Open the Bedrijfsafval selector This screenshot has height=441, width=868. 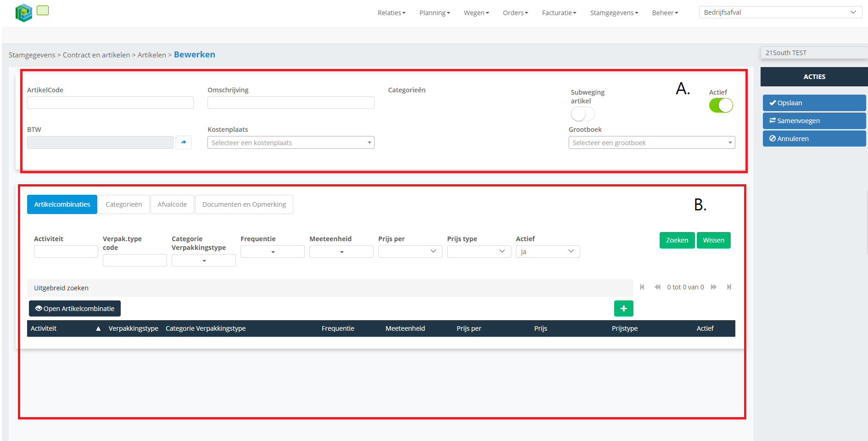pyautogui.click(x=780, y=12)
